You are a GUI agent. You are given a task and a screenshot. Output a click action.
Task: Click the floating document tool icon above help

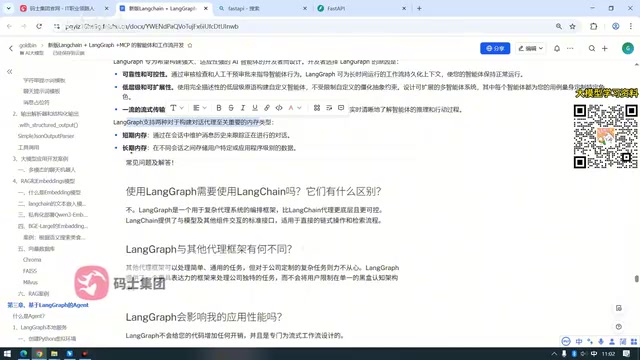coord(619,308)
